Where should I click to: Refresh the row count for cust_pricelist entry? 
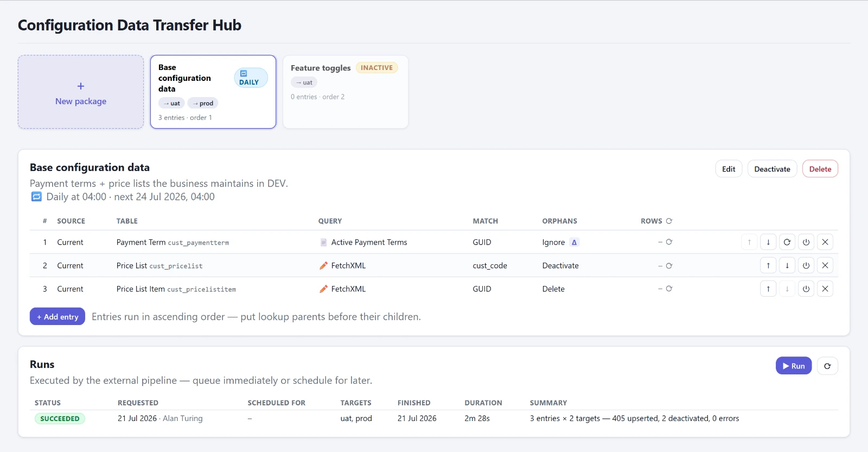coord(669,266)
